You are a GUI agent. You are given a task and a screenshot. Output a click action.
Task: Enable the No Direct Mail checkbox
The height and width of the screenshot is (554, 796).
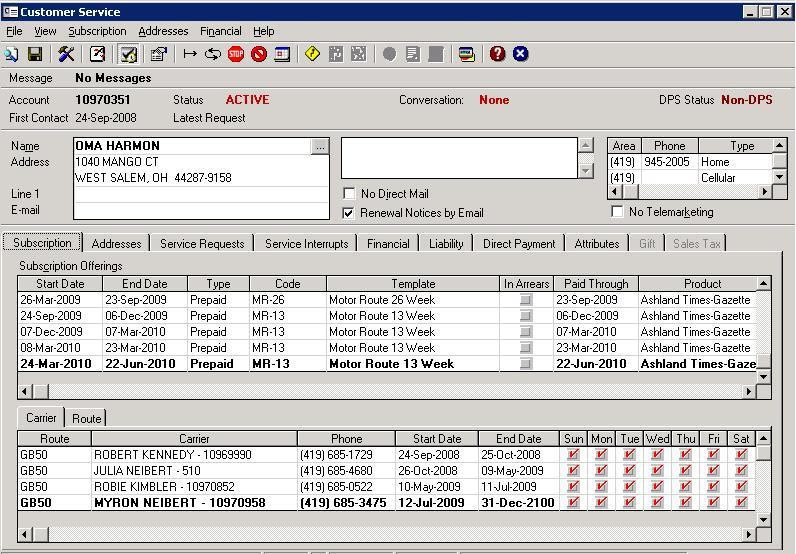tap(349, 194)
